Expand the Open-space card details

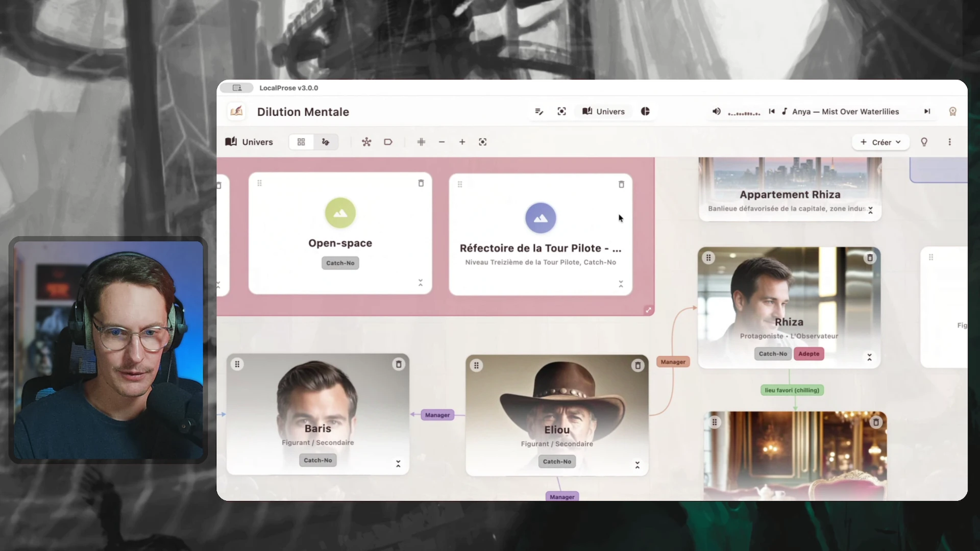point(421,283)
